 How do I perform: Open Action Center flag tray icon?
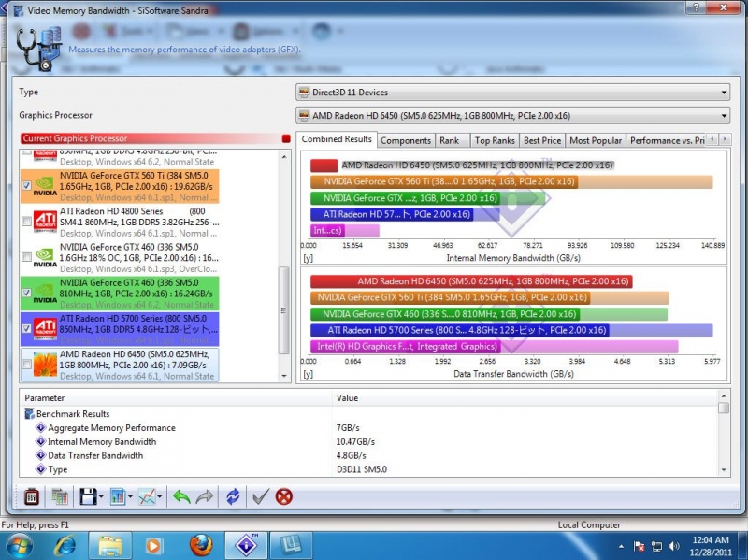click(640, 546)
